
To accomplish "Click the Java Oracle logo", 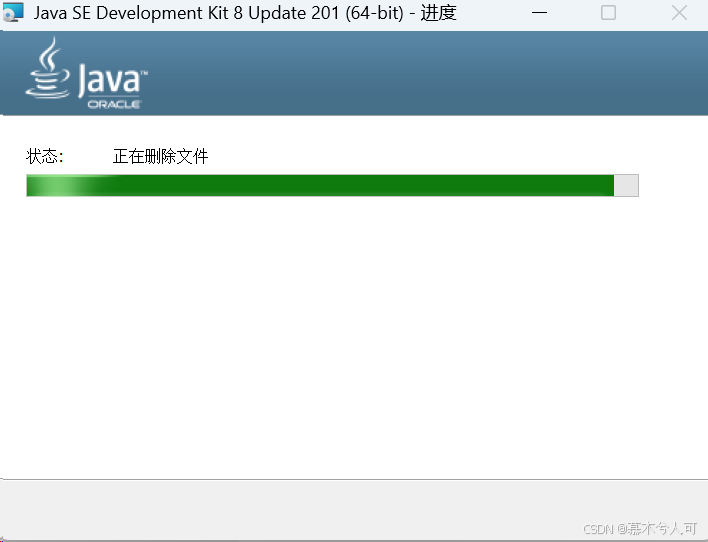I will (x=86, y=73).
